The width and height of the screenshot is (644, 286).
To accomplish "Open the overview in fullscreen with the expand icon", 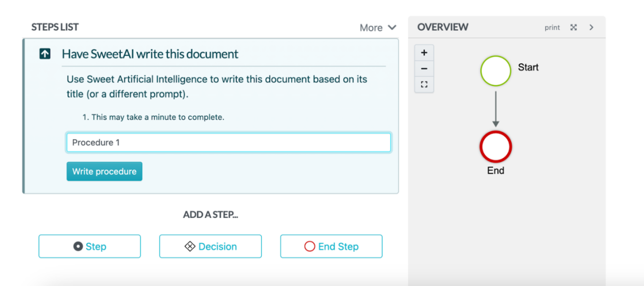I will coord(574,28).
